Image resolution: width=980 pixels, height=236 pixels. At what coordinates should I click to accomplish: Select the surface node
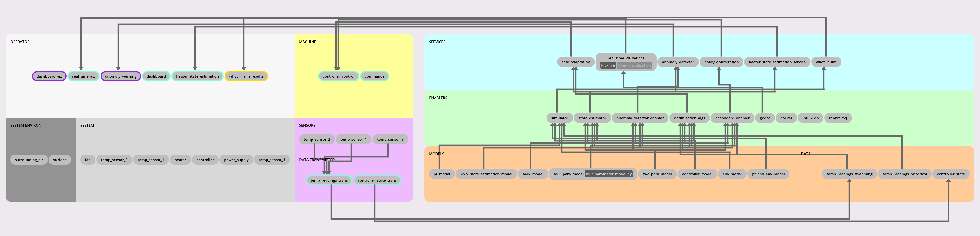pyautogui.click(x=60, y=160)
